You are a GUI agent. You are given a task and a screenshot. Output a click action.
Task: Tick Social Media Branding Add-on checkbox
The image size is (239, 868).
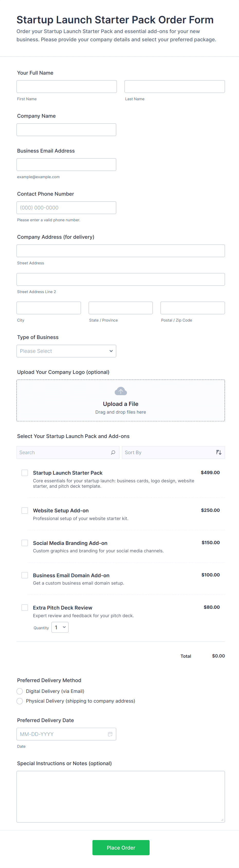point(25,543)
